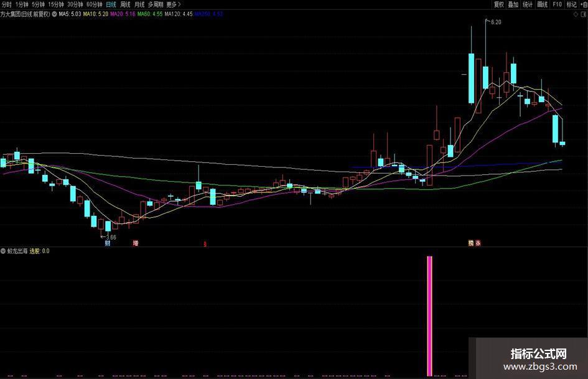Click the last cyan candlestick on the right
Screen dimensions: 588x379
tap(562, 143)
